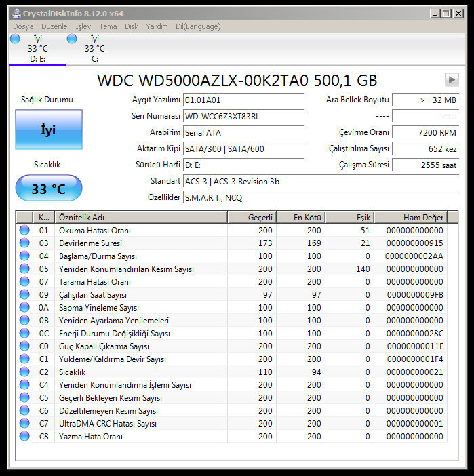Click the >= 32 MB buffer size field
The image size is (474, 476).
coord(426,100)
